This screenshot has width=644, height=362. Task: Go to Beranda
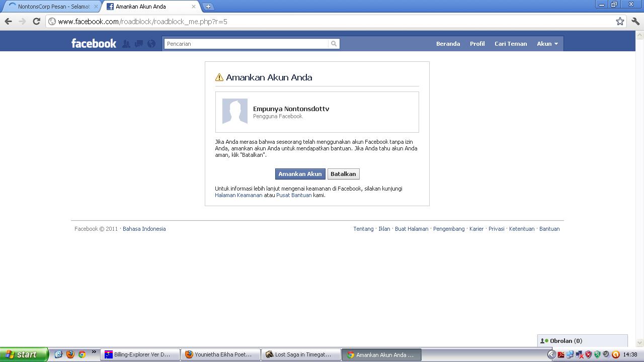click(448, 44)
